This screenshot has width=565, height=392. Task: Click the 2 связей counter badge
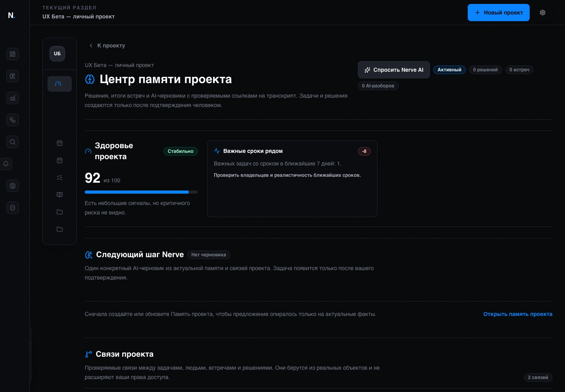pos(538,377)
